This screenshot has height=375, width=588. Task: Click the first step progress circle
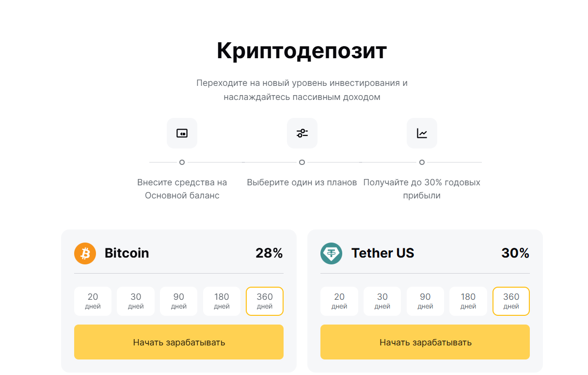click(182, 163)
